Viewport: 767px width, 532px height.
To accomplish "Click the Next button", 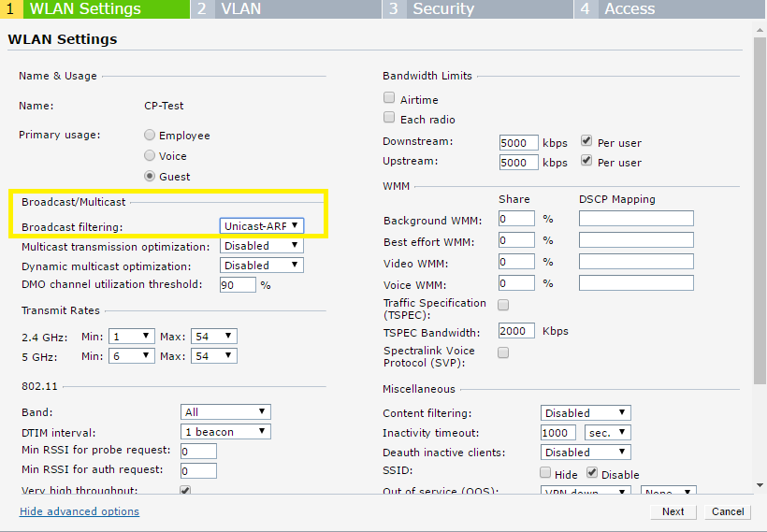I will (673, 511).
